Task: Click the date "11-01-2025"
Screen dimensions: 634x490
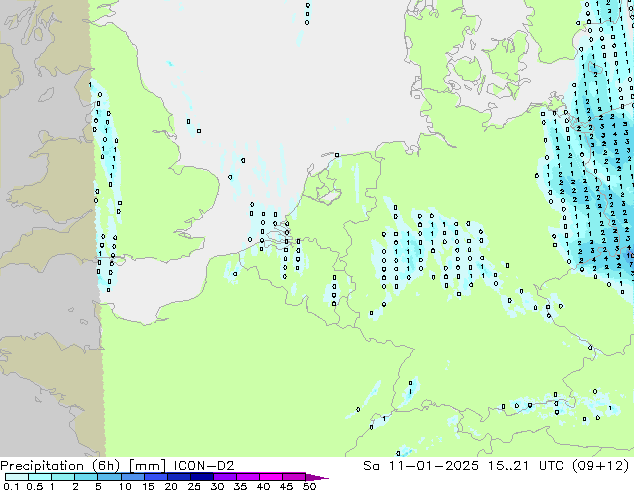Action: coord(433,466)
